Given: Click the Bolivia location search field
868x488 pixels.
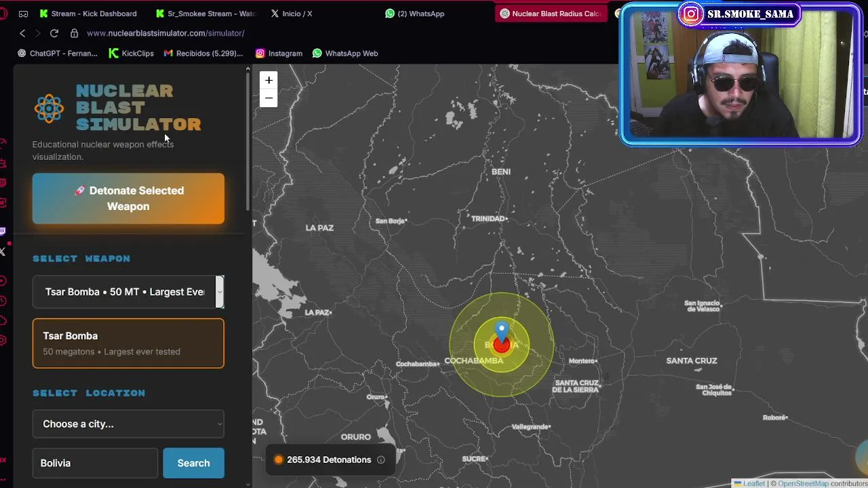Looking at the screenshot, I should point(95,463).
